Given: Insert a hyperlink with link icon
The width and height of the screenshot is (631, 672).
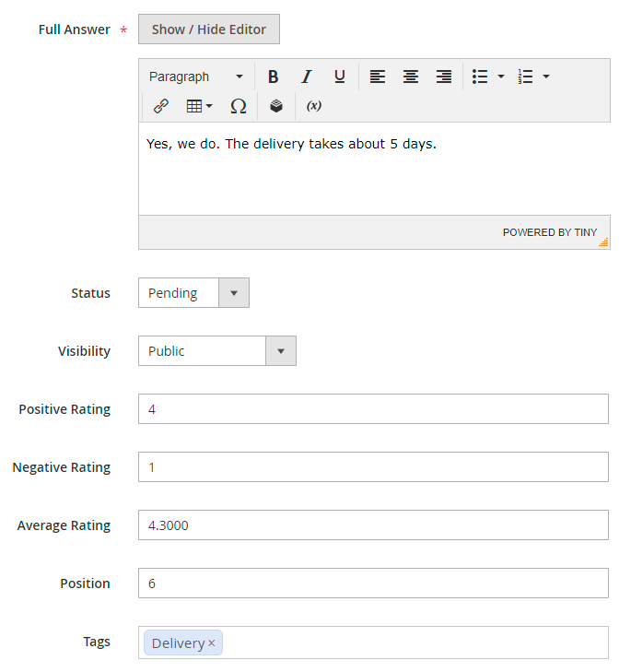Looking at the screenshot, I should (161, 106).
